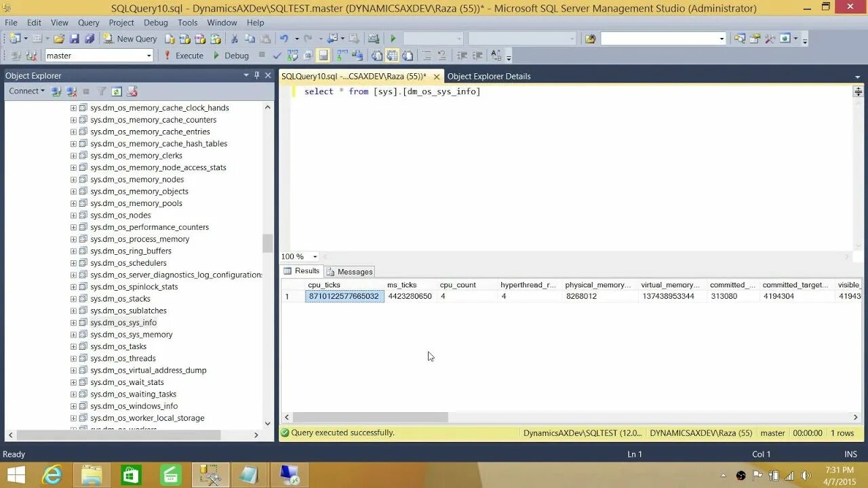Click the New Query toolbar button

point(130,39)
